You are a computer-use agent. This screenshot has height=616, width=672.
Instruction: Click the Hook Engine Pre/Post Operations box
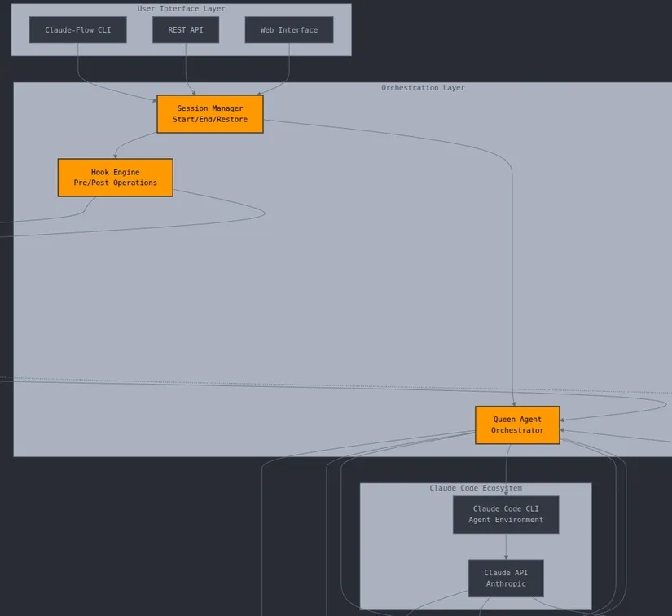(x=115, y=178)
